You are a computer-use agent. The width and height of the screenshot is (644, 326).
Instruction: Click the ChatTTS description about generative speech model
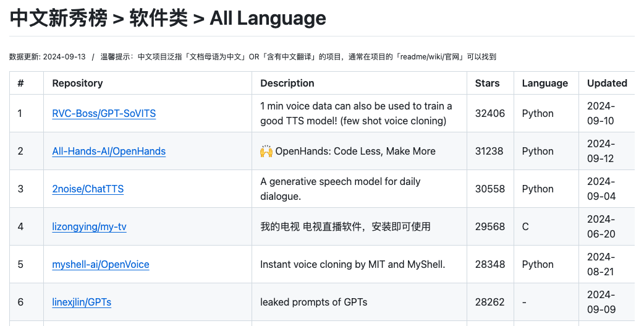coord(340,189)
